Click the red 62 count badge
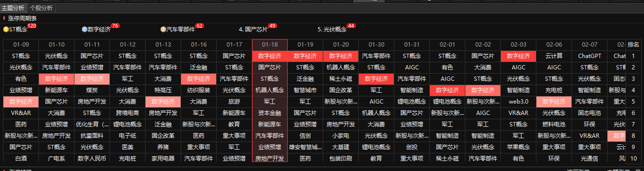This screenshot has width=644, height=171. click(200, 26)
